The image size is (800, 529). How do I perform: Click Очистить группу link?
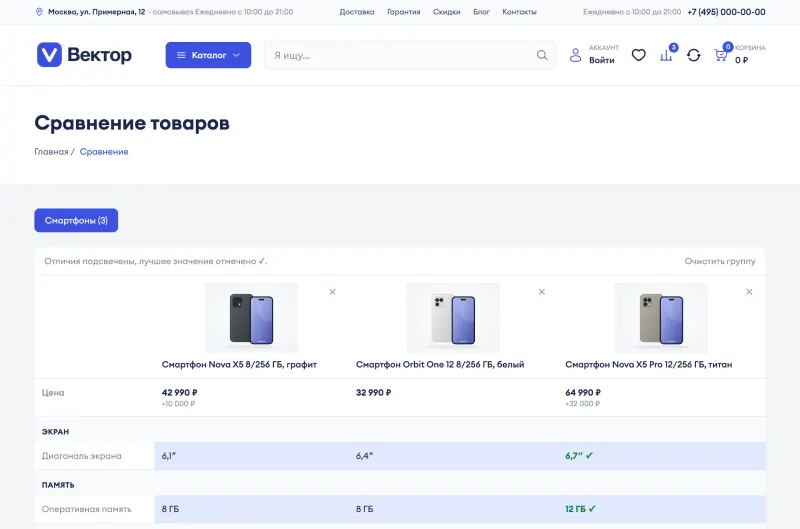(720, 261)
